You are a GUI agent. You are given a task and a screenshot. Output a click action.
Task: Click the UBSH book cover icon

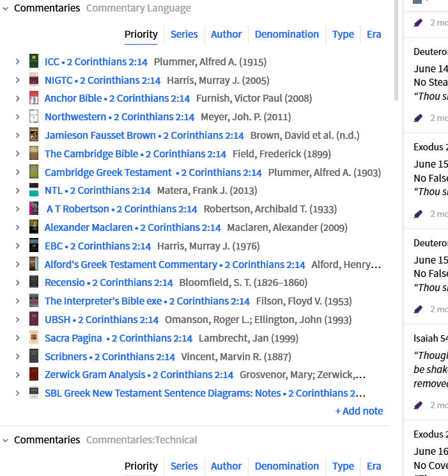pyautogui.click(x=34, y=319)
